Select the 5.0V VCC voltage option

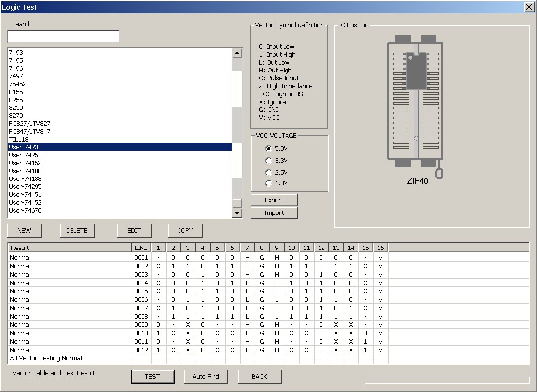pyautogui.click(x=269, y=148)
